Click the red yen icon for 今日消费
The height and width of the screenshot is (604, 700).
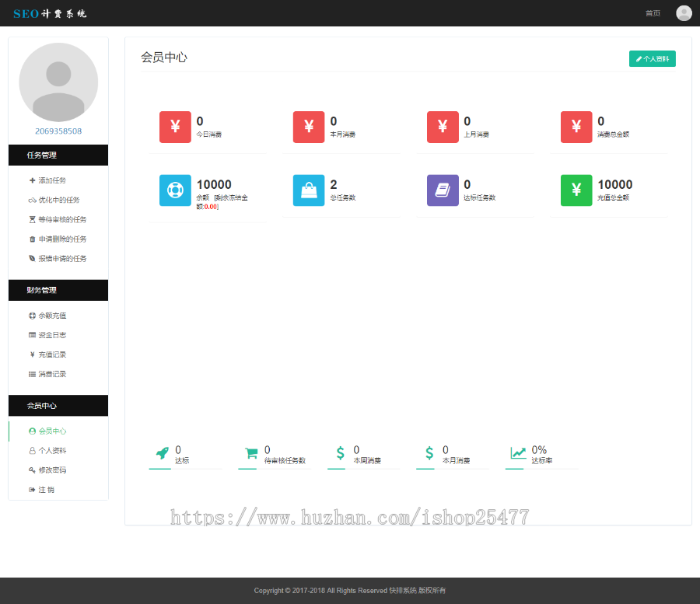(x=175, y=126)
